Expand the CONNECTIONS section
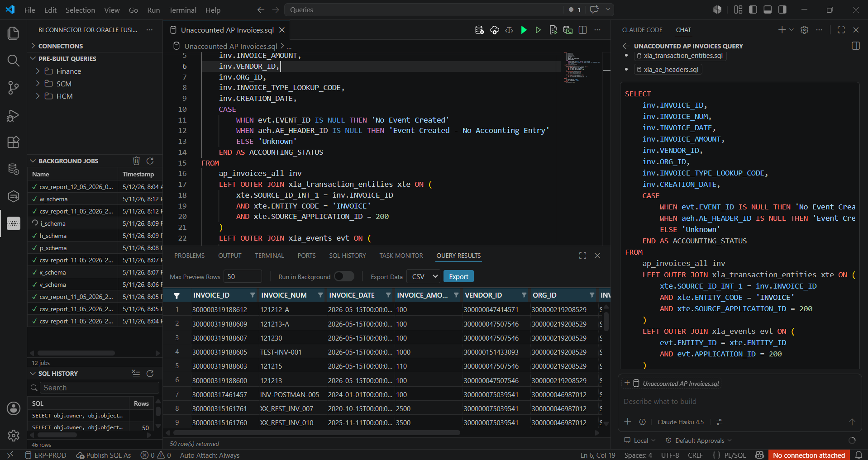 [x=61, y=46]
